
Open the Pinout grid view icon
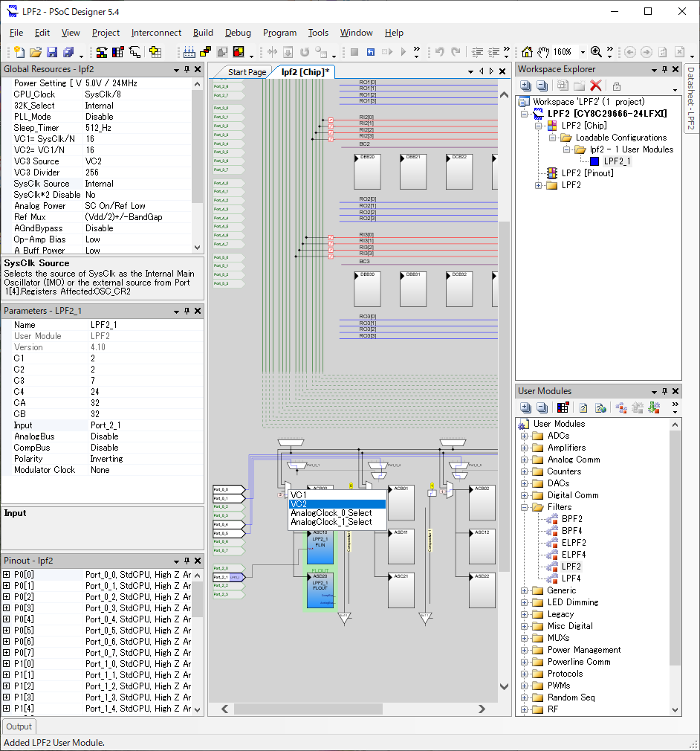click(118, 52)
